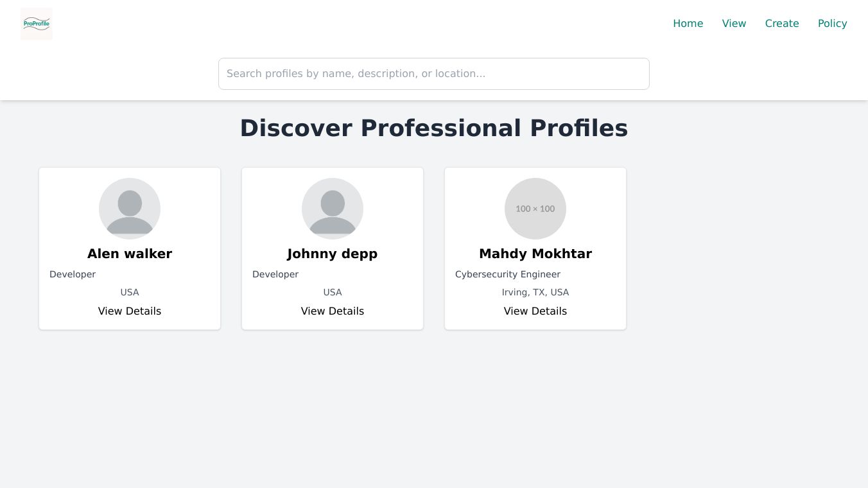868x488 pixels.
Task: Click the Discover Professional Profiles heading
Action: pos(434,128)
